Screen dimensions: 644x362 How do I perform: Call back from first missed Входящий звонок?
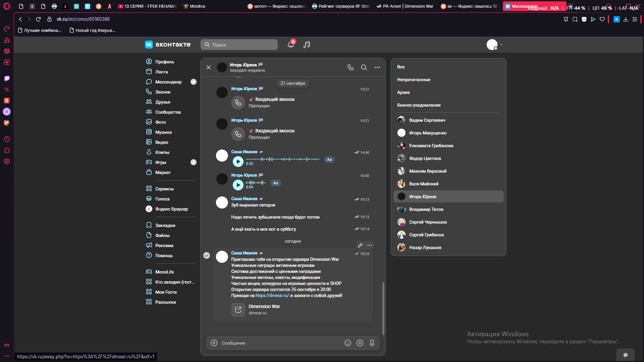[238, 103]
